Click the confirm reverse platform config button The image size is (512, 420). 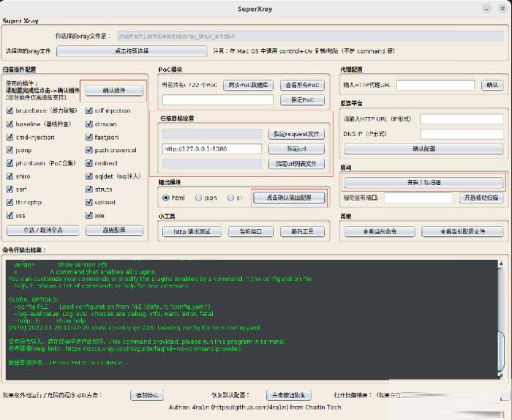423,149
